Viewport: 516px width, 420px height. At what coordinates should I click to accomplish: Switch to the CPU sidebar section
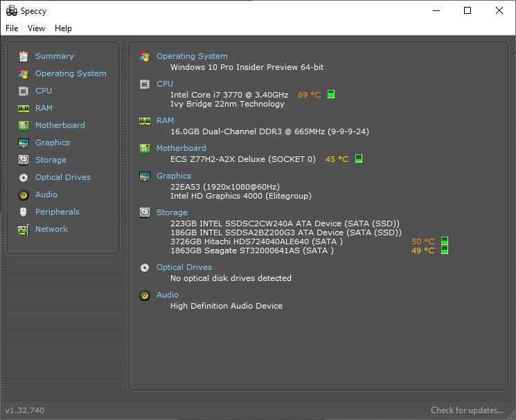(44, 91)
